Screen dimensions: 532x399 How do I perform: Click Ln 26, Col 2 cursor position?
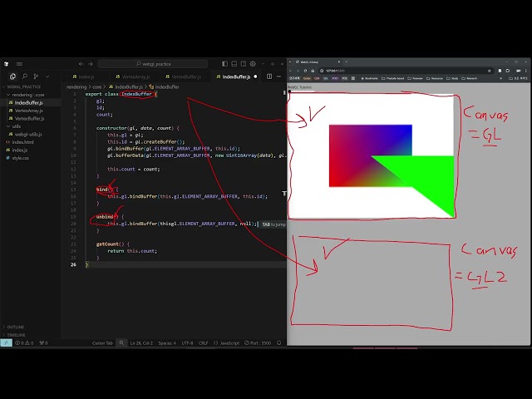141,343
